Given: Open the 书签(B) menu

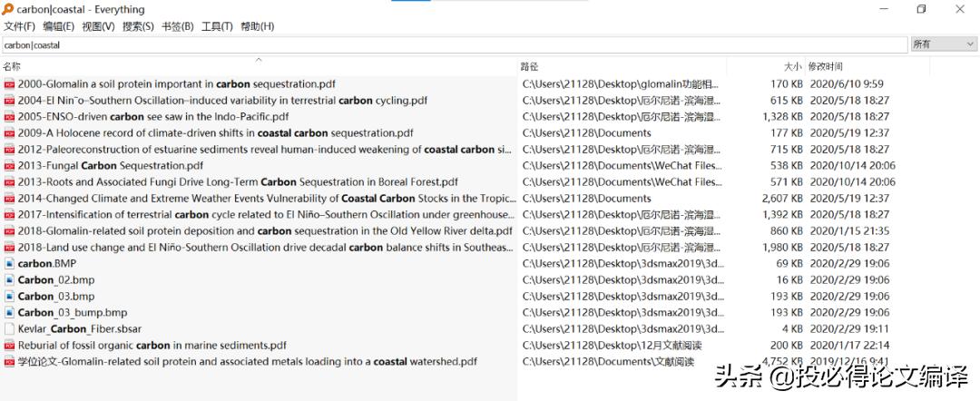Looking at the screenshot, I should tap(177, 26).
